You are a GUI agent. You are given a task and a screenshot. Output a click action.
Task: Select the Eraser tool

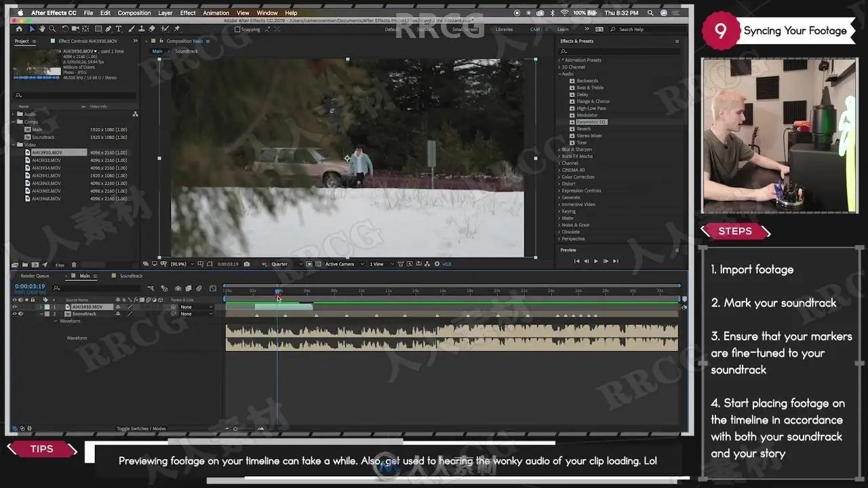[152, 29]
